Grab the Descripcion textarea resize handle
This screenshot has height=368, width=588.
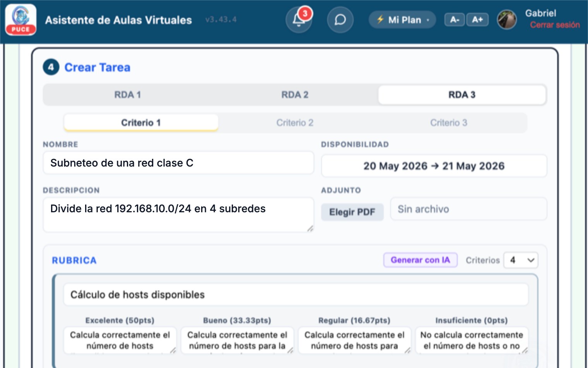tap(310, 229)
